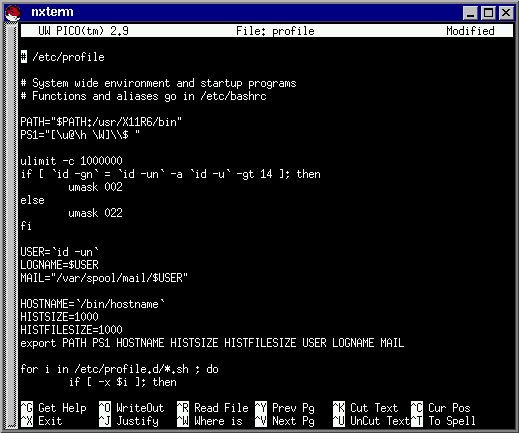
Task: Select the ^O WriteOut command
Action: pyautogui.click(x=132, y=408)
